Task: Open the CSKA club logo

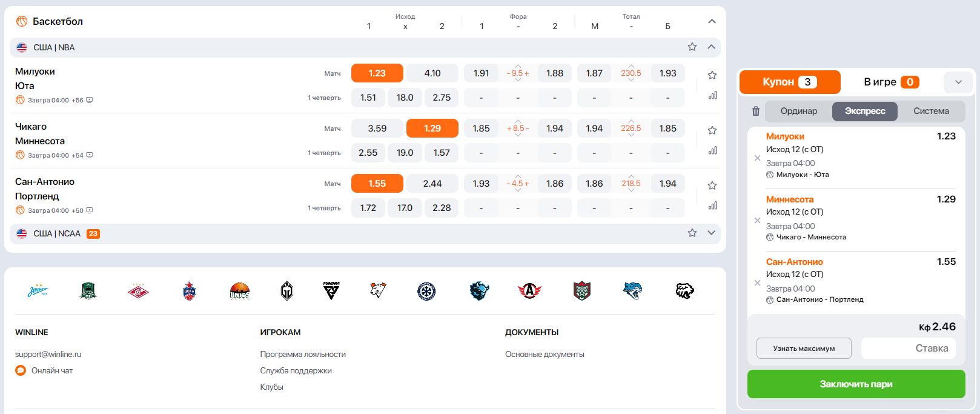Action: 190,291
